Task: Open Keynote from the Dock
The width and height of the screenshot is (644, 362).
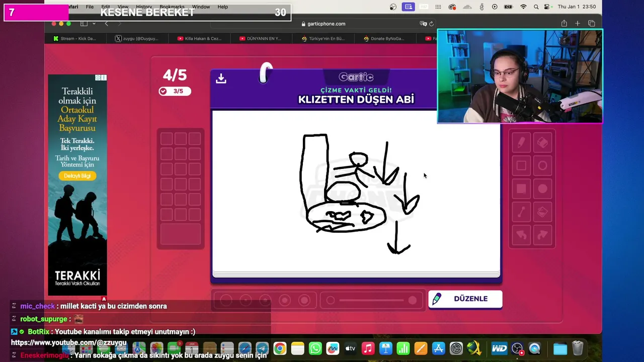Action: tap(385, 348)
